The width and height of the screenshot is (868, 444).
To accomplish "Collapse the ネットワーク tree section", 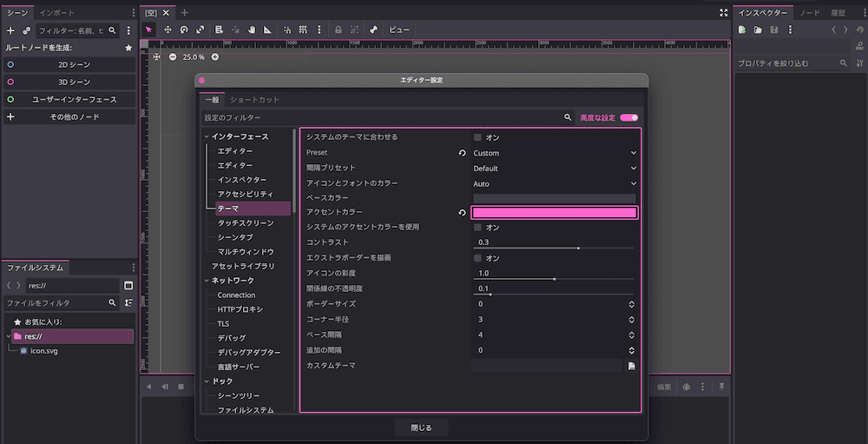I will [207, 281].
